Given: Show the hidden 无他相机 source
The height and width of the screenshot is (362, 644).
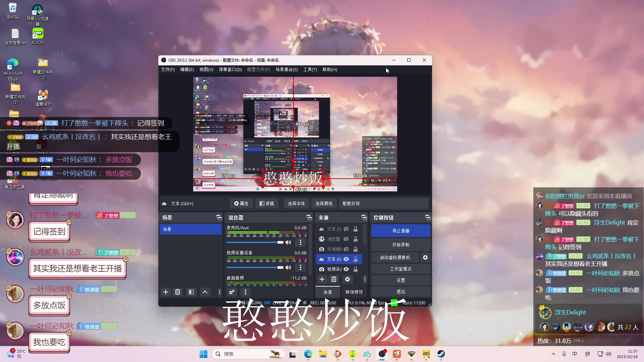Looking at the screenshot, I should point(346,249).
